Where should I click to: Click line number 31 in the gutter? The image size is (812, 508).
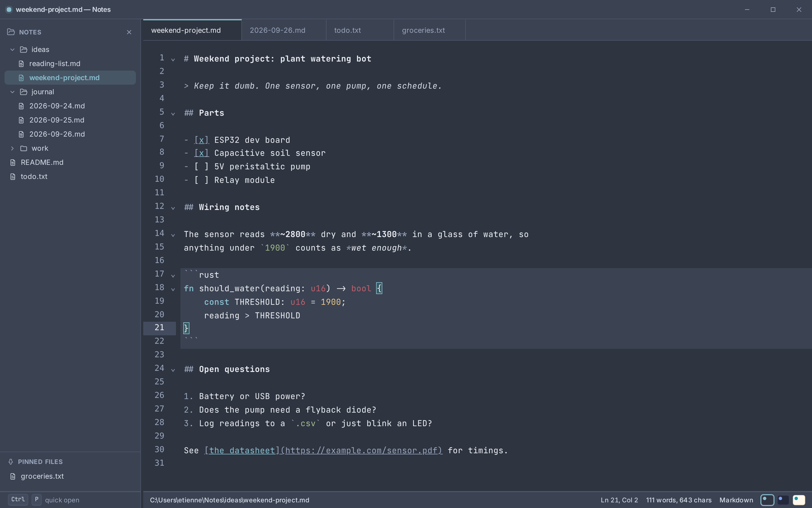(159, 463)
